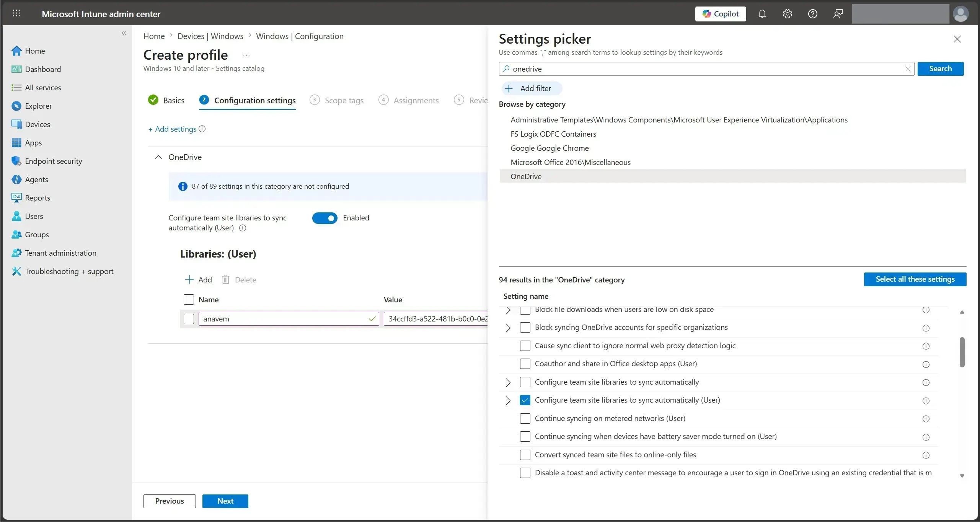Image resolution: width=980 pixels, height=522 pixels.
Task: Uncheck Configure team site libraries to sync automatically (User)
Action: [x=525, y=400]
